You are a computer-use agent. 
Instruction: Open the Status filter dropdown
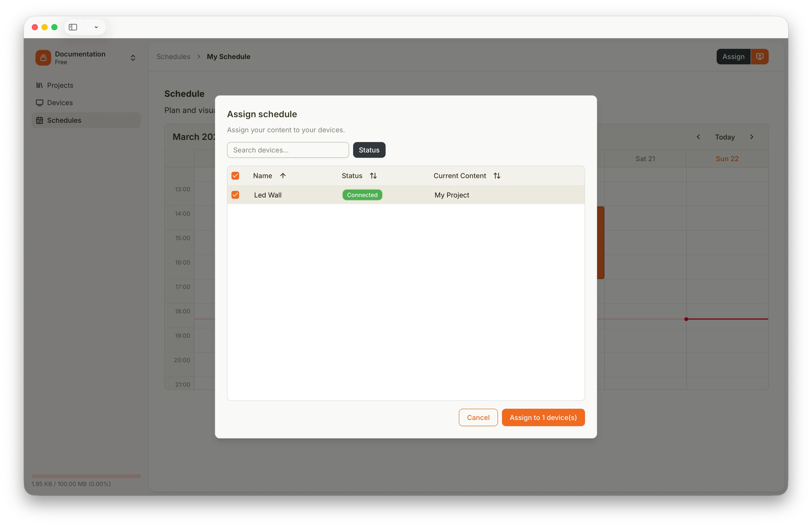[369, 150]
